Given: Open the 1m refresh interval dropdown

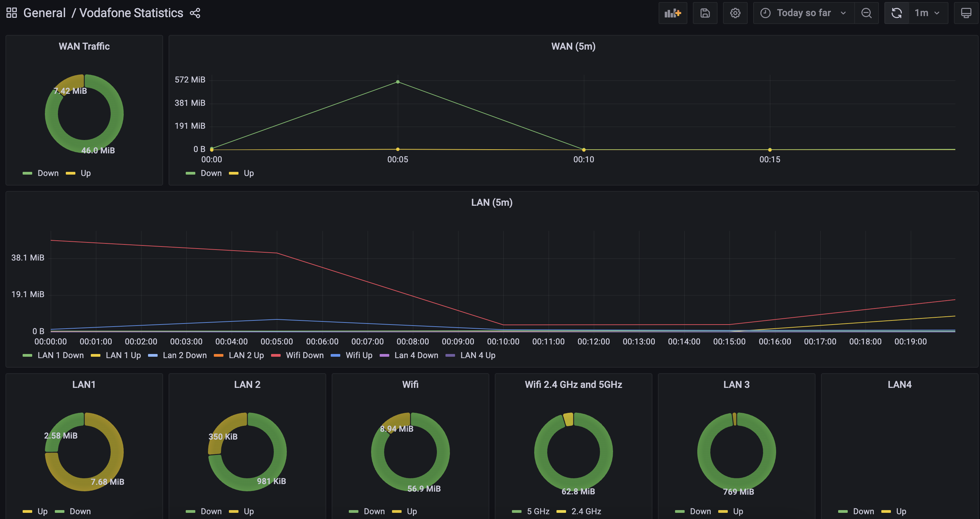Looking at the screenshot, I should pyautogui.click(x=928, y=13).
